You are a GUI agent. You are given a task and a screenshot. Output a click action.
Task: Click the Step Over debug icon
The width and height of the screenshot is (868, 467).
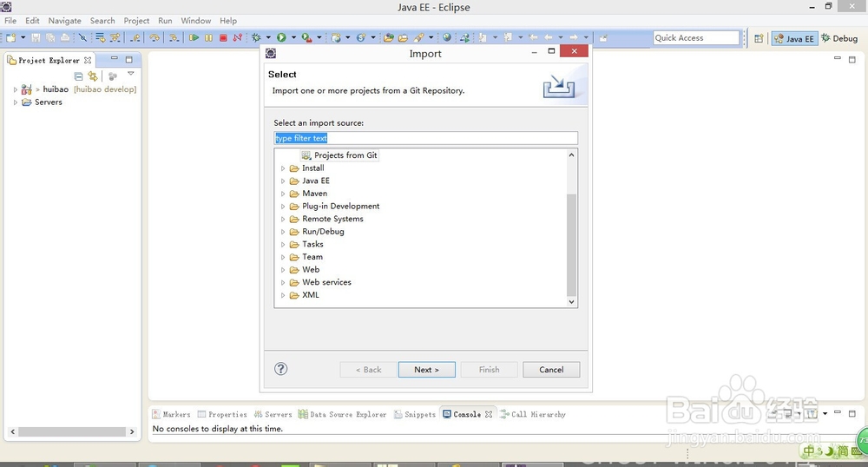[x=155, y=37]
